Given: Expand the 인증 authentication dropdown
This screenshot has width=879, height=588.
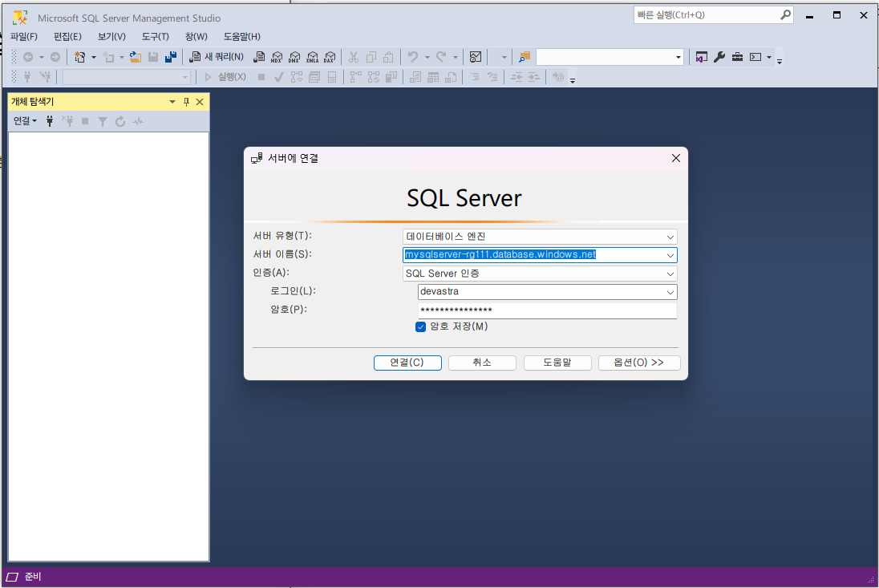Looking at the screenshot, I should (x=670, y=274).
